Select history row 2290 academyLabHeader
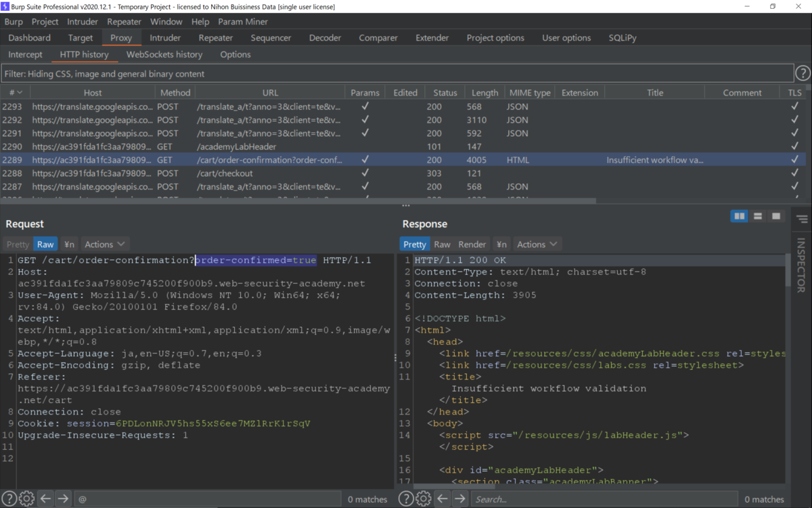Viewport: 812px width, 508px height. pyautogui.click(x=403, y=146)
